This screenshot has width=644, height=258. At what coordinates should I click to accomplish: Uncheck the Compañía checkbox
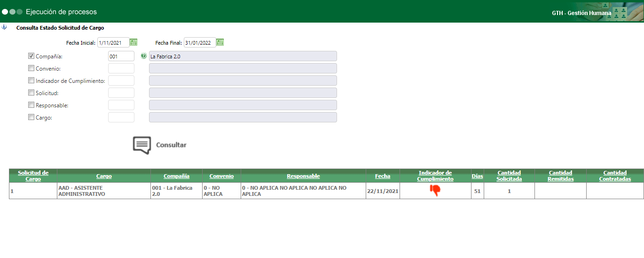click(x=31, y=56)
